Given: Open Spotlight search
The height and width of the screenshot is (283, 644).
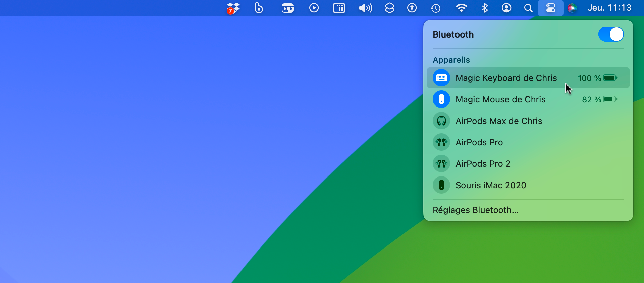Looking at the screenshot, I should click(528, 8).
